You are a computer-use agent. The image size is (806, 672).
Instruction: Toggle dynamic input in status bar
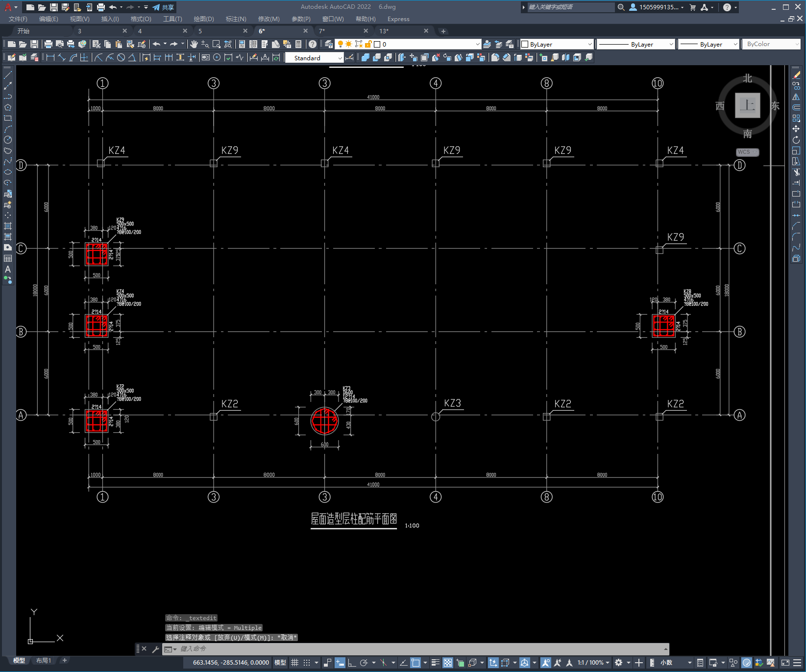pyautogui.click(x=340, y=663)
